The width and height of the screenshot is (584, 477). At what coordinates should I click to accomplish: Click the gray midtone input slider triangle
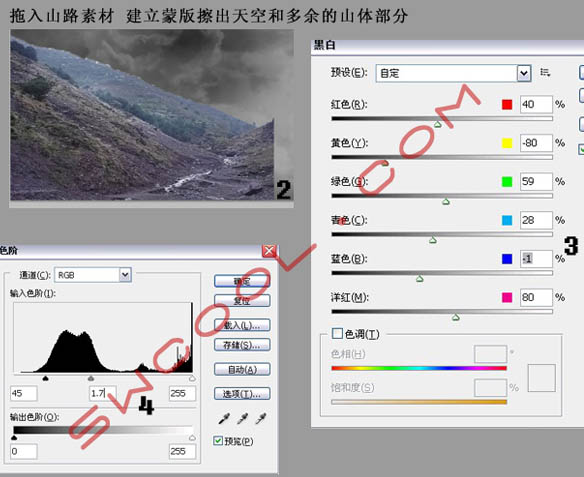pos(91,378)
